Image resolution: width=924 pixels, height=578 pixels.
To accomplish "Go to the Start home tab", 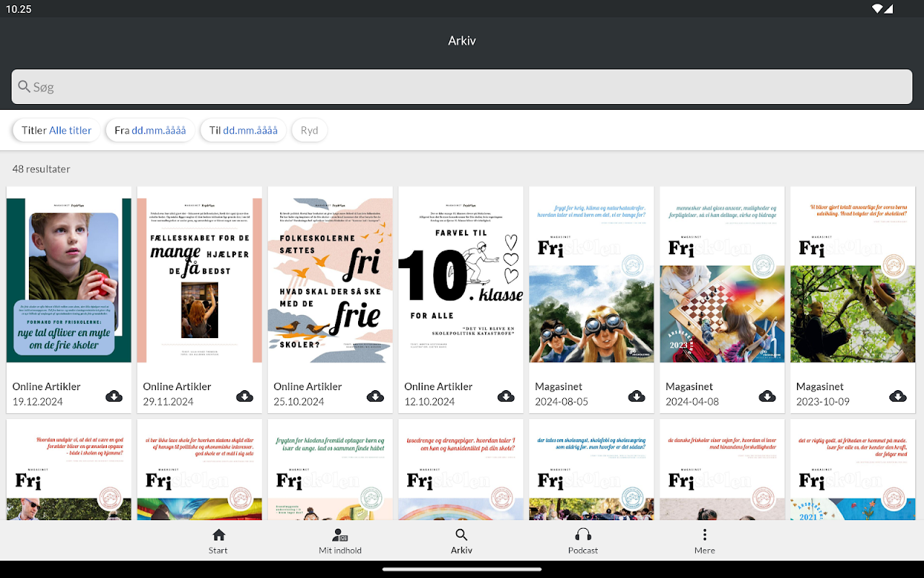I will 218,540.
